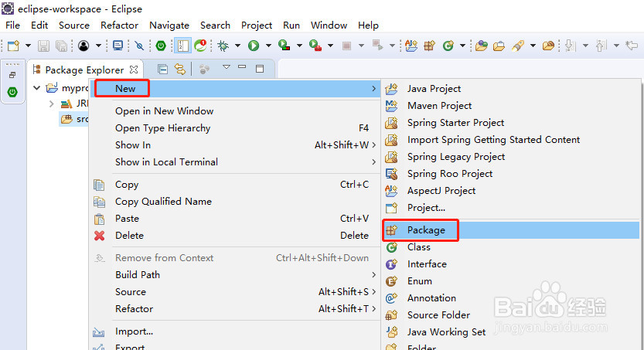Select Class from the New submenu

click(512, 247)
